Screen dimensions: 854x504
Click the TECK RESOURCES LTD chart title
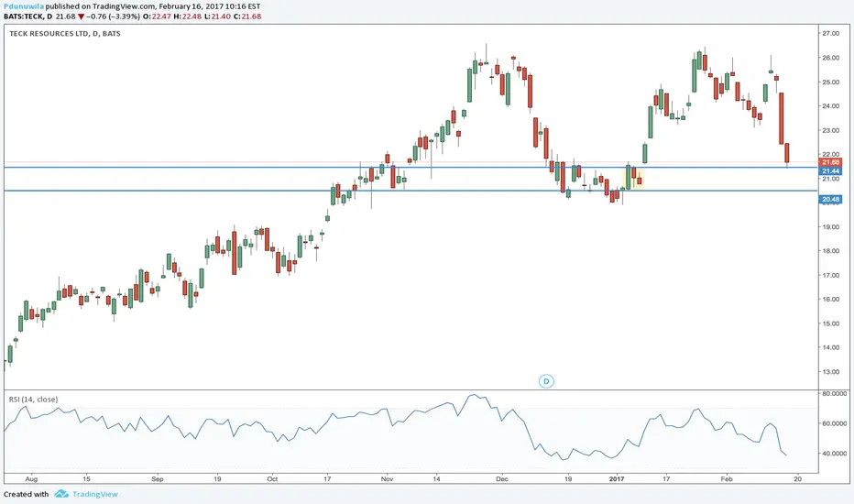coord(65,33)
